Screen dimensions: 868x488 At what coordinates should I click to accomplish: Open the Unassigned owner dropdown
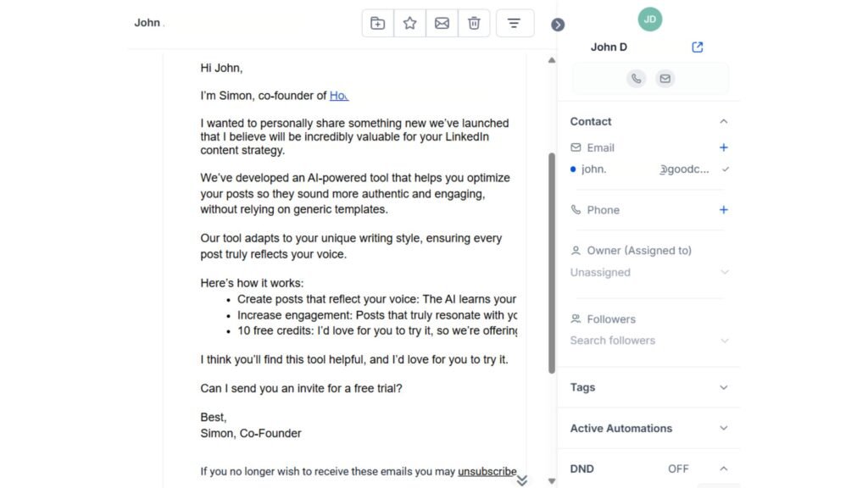tap(725, 272)
